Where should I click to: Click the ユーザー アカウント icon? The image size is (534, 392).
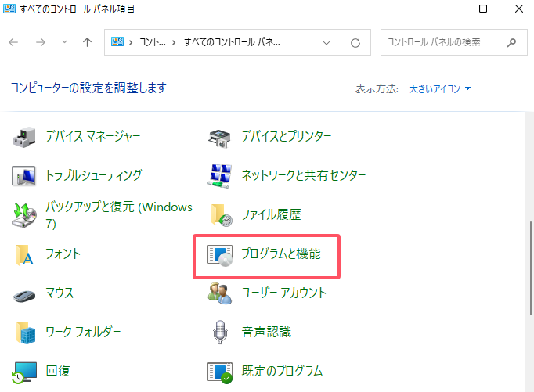(x=220, y=293)
